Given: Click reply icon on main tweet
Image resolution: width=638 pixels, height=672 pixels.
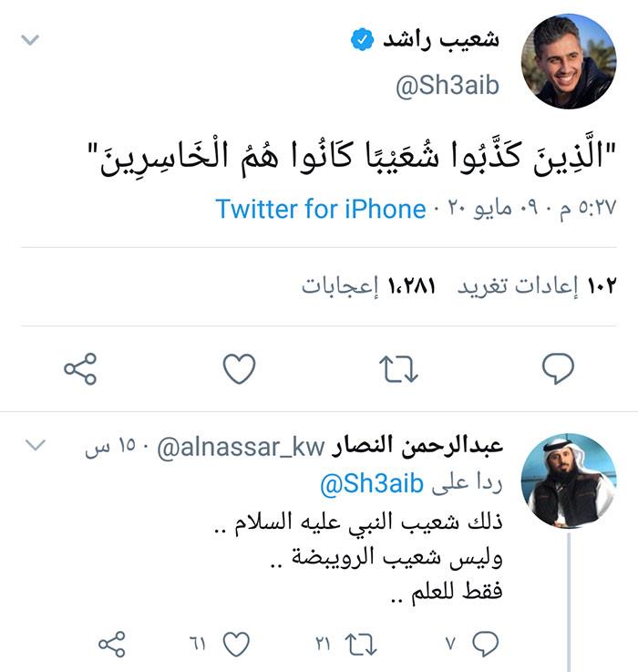Looking at the screenshot, I should pyautogui.click(x=557, y=368).
